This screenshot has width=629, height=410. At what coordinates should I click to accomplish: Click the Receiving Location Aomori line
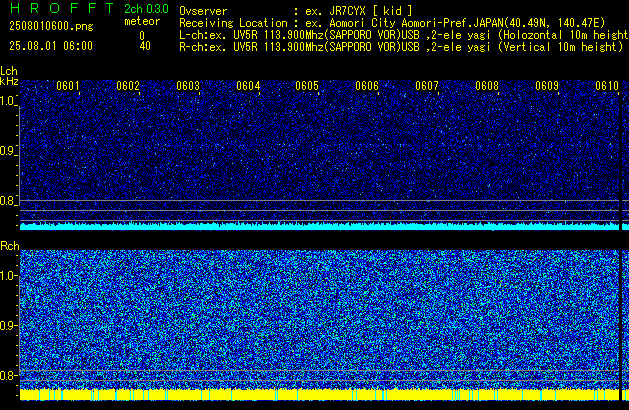click(392, 23)
